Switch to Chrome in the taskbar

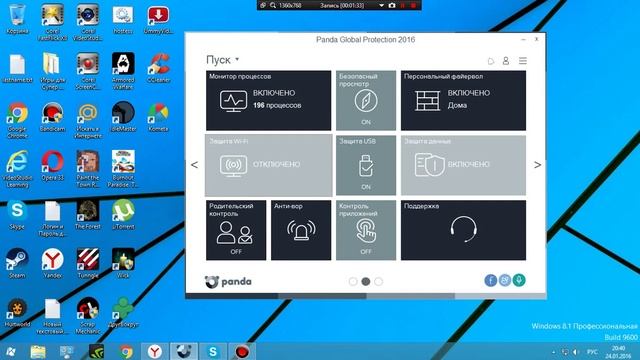126,351
